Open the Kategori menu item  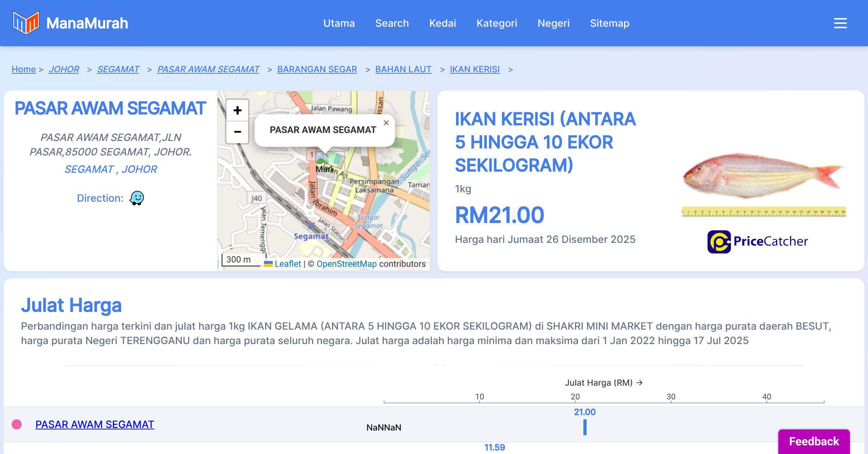497,23
